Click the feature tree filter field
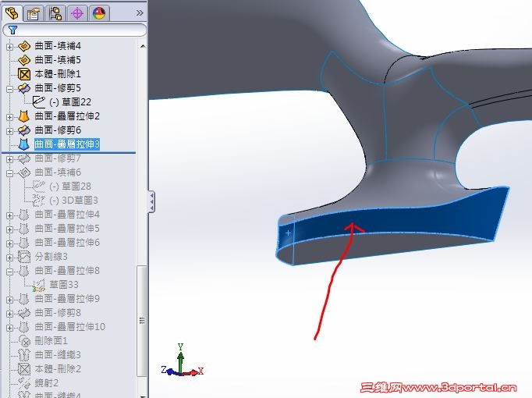Image resolution: width=532 pixels, height=398 pixels. click(75, 30)
